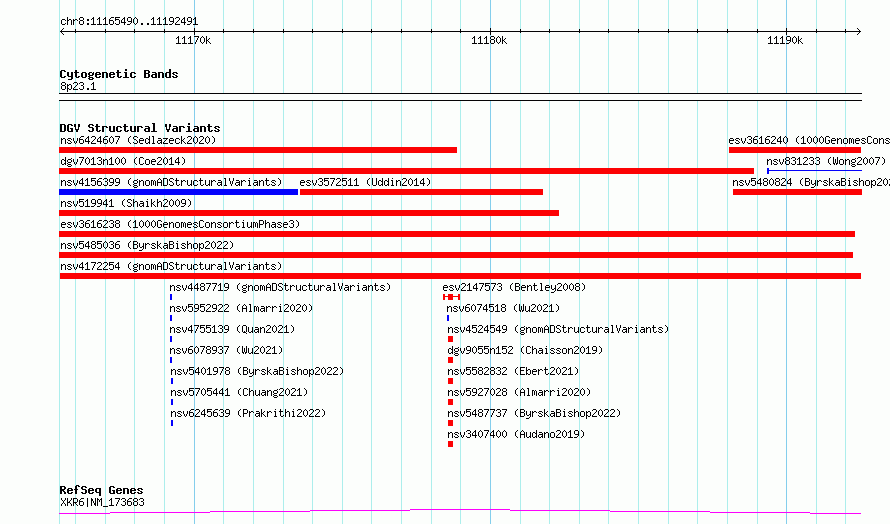890x524 pixels.
Task: Click the red marker under esv2147573
Action: click(451, 297)
